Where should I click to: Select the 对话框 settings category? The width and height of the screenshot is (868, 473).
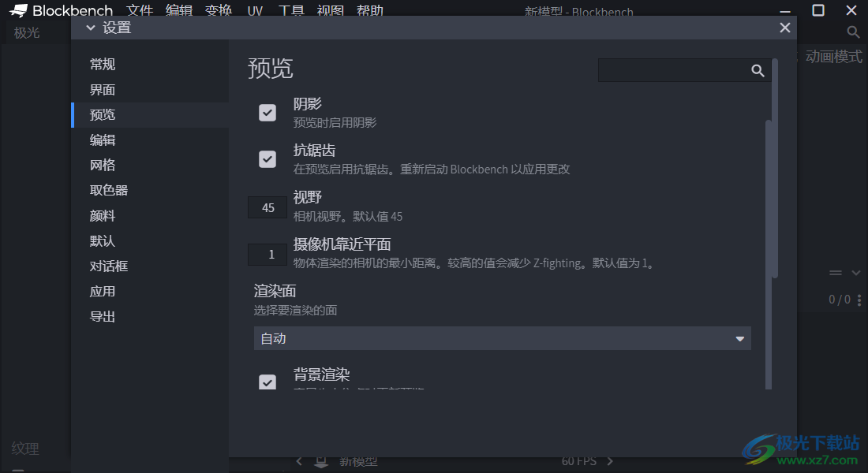(150, 266)
